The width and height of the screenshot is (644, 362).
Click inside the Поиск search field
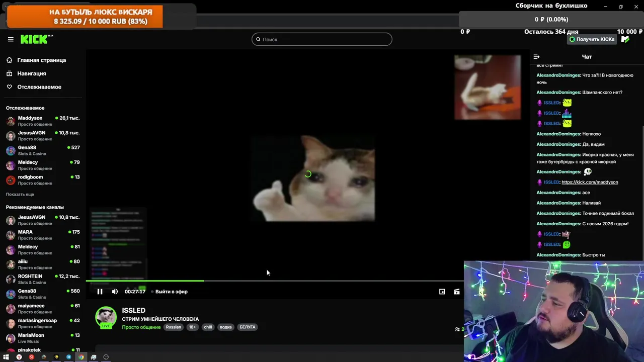[321, 39]
